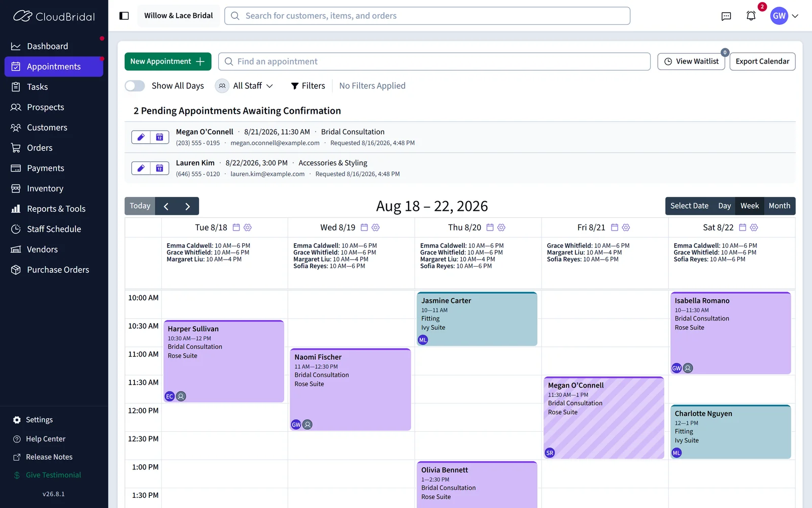This screenshot has width=812, height=508.
Task: Expand the user account menu chevron
Action: (x=795, y=16)
